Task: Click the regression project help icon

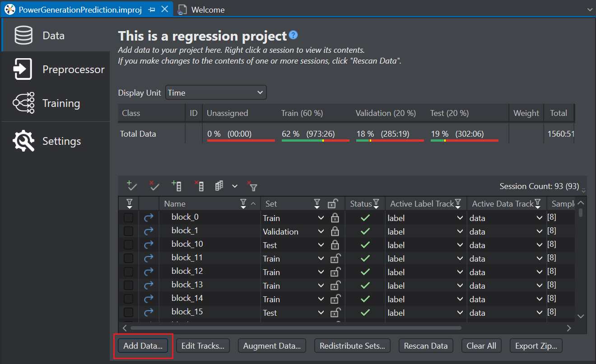Action: [x=293, y=35]
